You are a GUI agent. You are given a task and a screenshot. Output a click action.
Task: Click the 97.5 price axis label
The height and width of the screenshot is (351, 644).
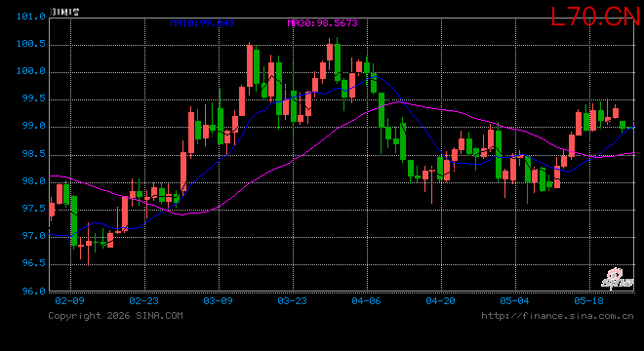coord(34,209)
